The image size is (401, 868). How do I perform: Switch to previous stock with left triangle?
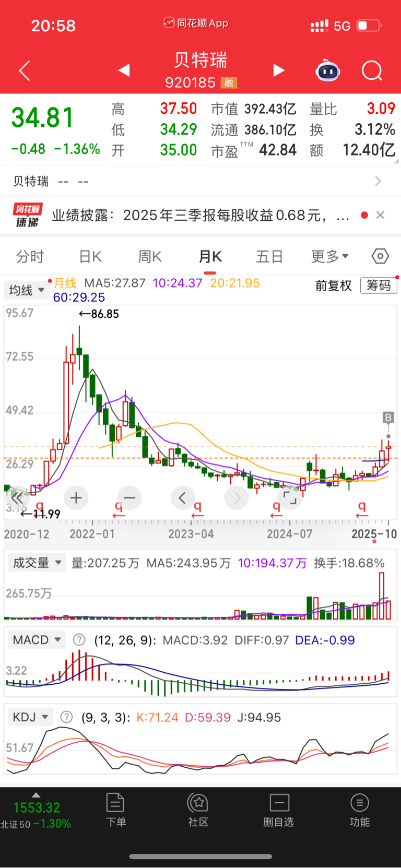coord(124,70)
